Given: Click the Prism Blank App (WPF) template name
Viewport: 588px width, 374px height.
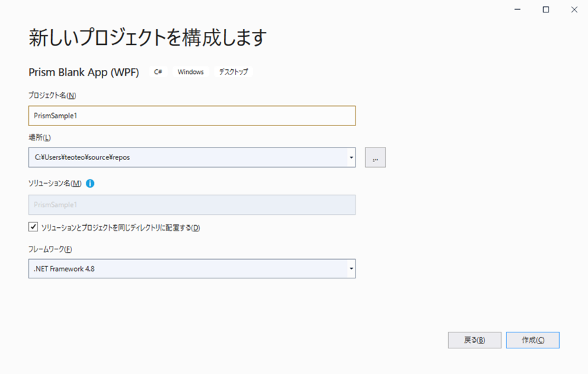Looking at the screenshot, I should (84, 72).
